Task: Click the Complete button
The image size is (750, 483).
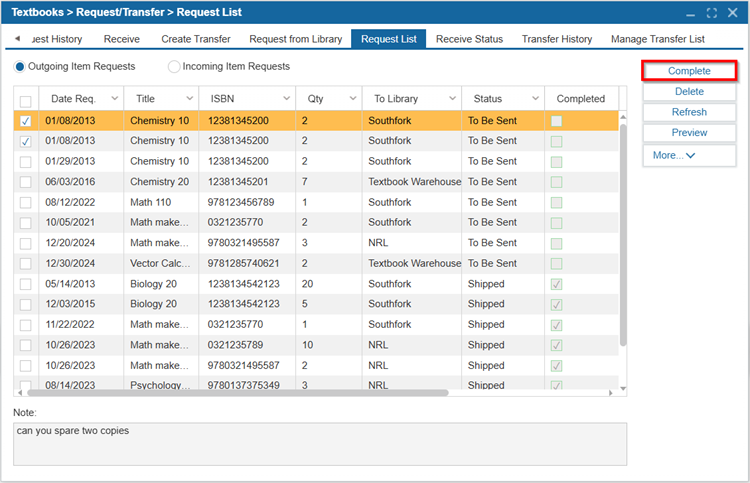Action: click(689, 71)
